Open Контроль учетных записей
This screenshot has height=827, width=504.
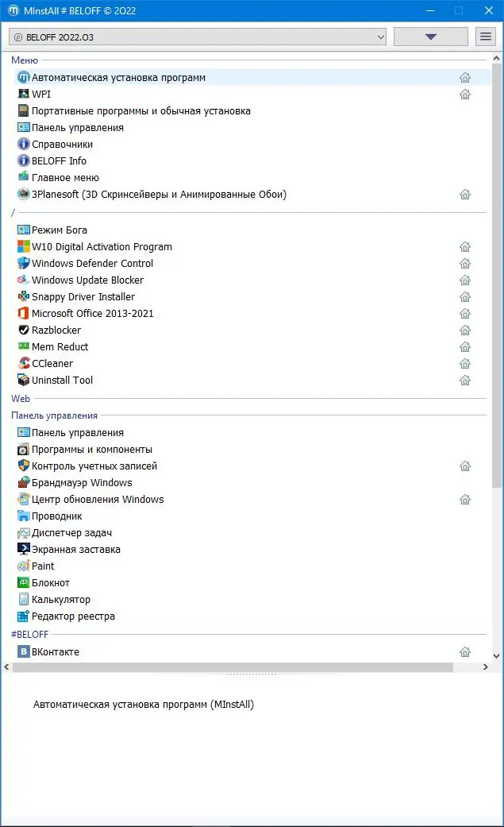coord(94,466)
